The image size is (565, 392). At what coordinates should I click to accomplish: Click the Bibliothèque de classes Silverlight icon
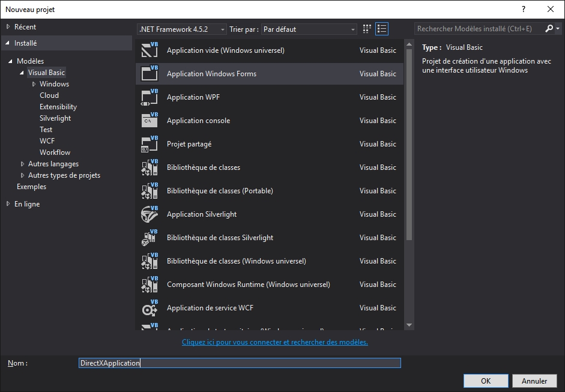[x=150, y=238]
